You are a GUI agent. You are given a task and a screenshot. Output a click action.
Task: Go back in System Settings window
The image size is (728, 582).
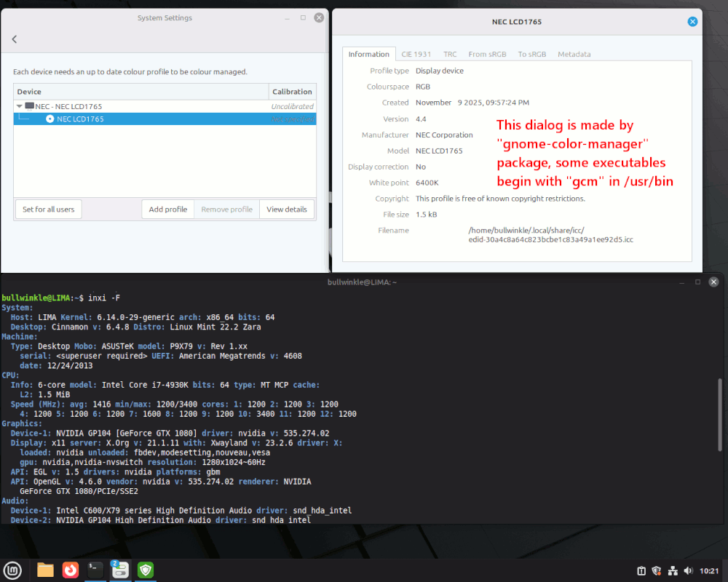pyautogui.click(x=15, y=39)
